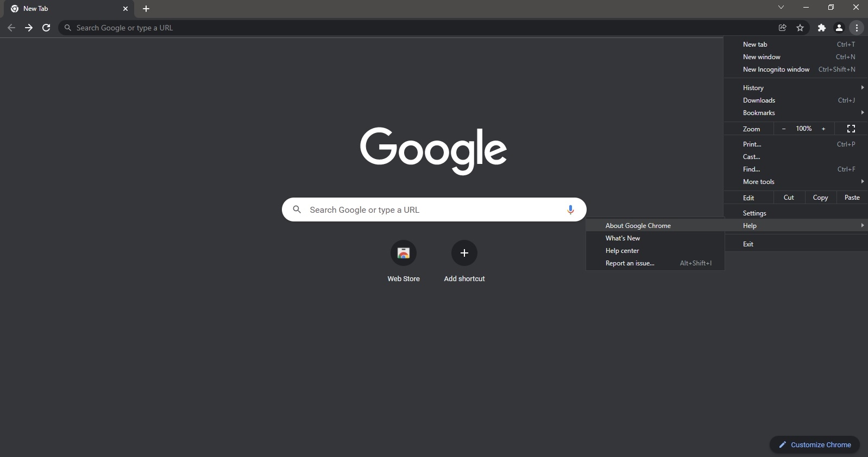The image size is (868, 457).
Task: Reload the page with refresh icon
Action: 46,28
